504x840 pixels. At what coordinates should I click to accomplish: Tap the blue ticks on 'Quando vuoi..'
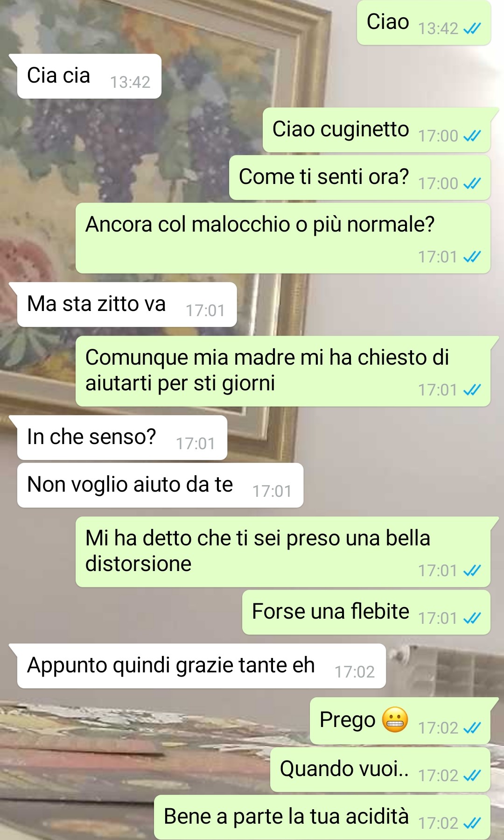(x=472, y=776)
